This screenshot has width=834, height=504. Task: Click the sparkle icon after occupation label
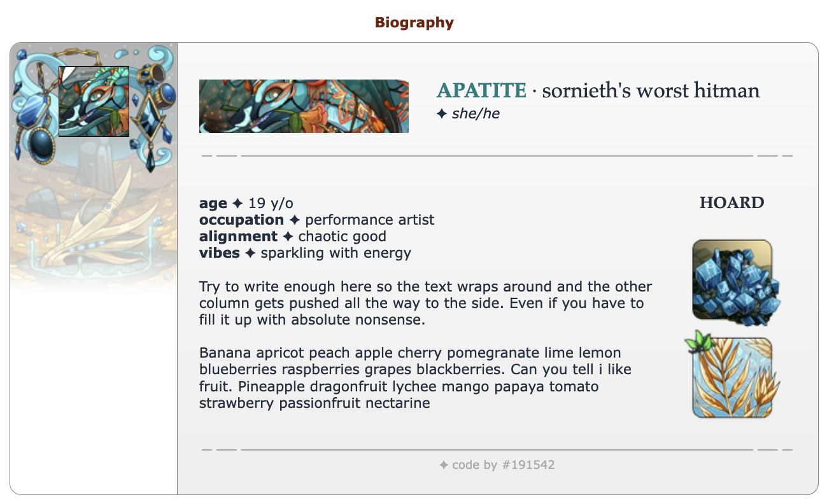pyautogui.click(x=294, y=220)
